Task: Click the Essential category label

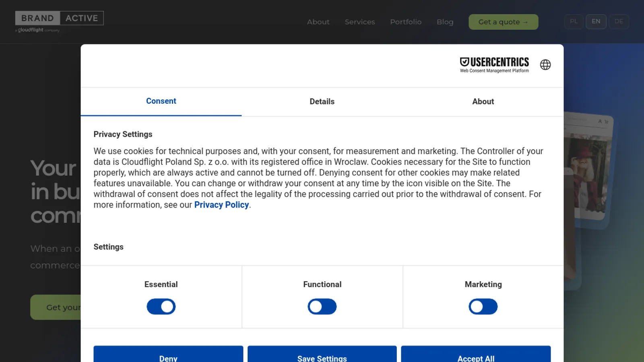Action: pos(161,284)
